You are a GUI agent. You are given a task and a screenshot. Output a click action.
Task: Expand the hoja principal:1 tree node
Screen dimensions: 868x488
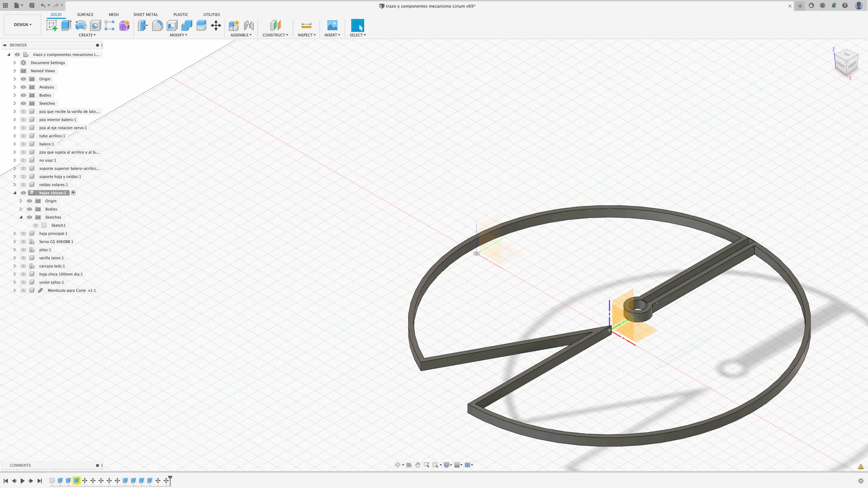(15, 233)
